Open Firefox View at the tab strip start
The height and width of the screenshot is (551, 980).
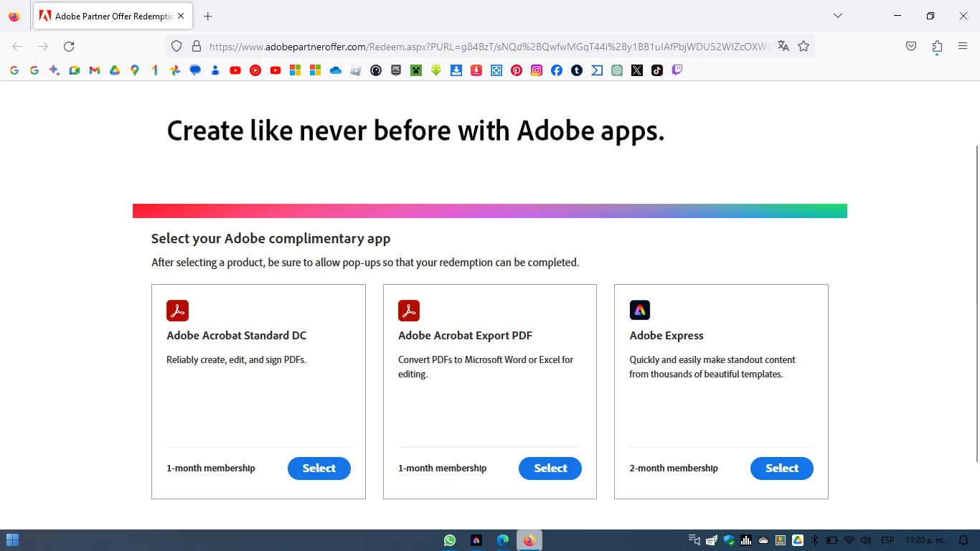(14, 16)
